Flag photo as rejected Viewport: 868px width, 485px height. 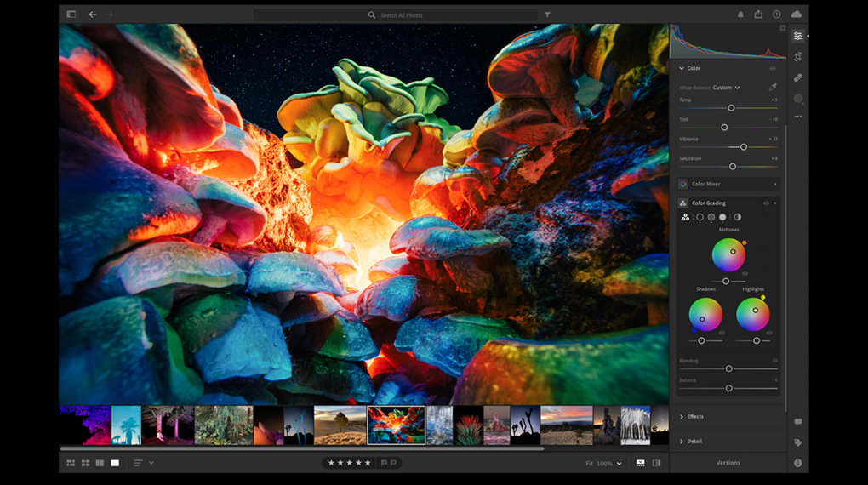[x=394, y=463]
